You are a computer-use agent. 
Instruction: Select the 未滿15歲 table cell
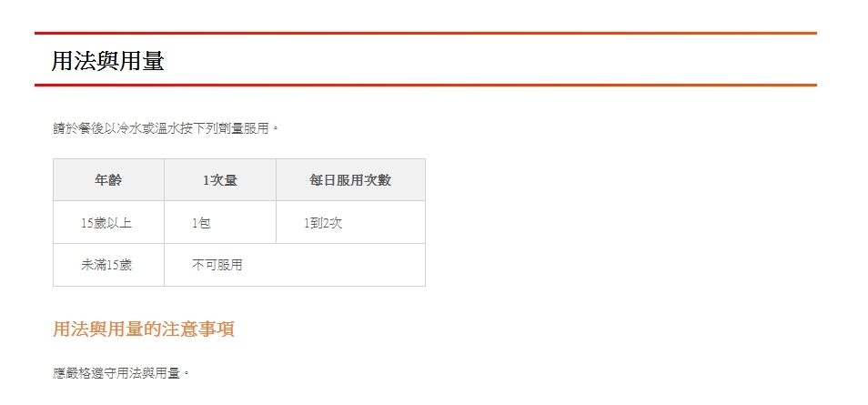(106, 265)
